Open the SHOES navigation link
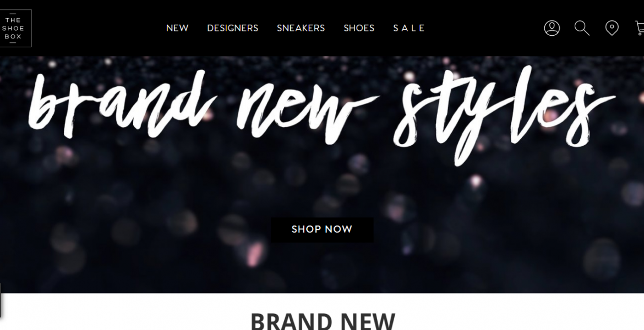Screen dimensions: 644x330 359,28
